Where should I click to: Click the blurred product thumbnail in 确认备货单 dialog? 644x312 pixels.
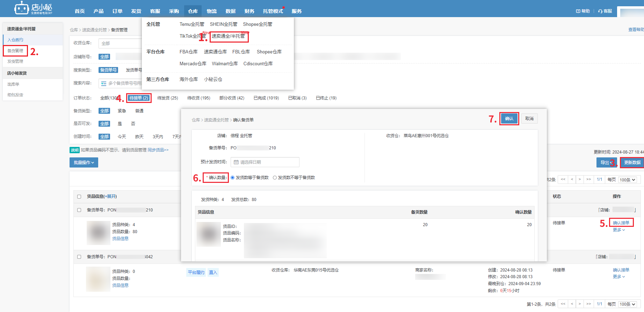point(209,234)
